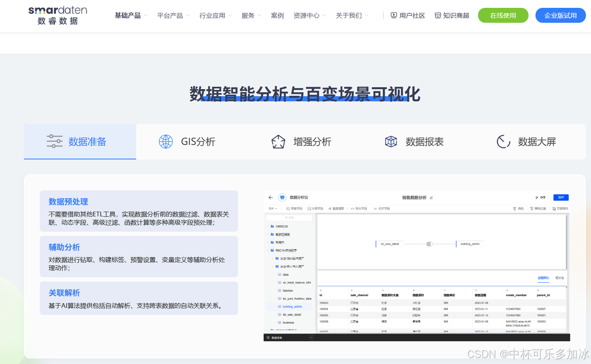Click the green 在线使用 button

coord(503,15)
